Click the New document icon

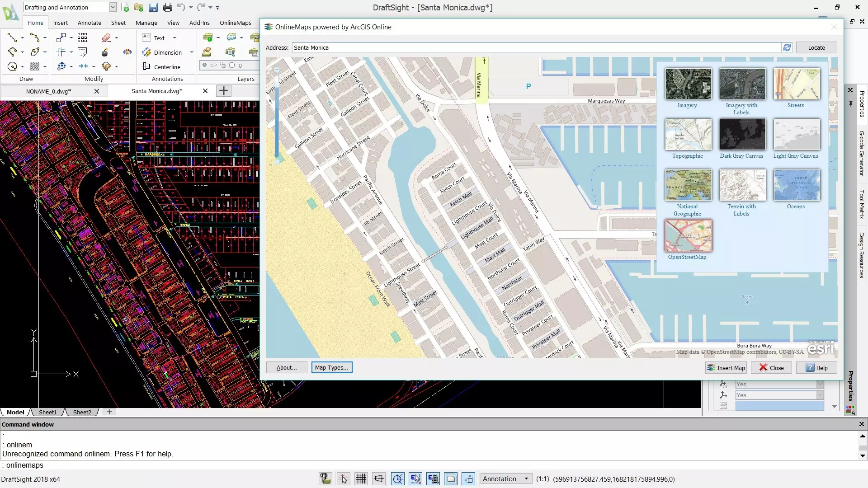[125, 7]
